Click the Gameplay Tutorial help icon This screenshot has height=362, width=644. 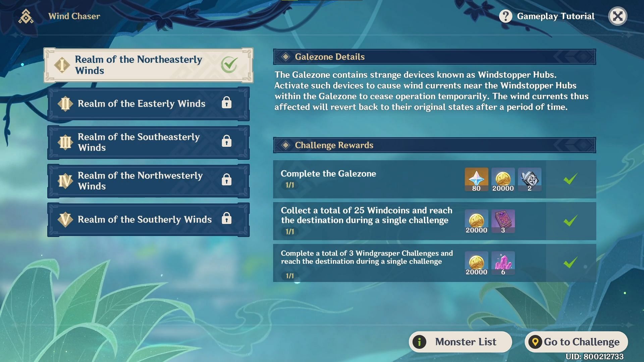pos(505,16)
